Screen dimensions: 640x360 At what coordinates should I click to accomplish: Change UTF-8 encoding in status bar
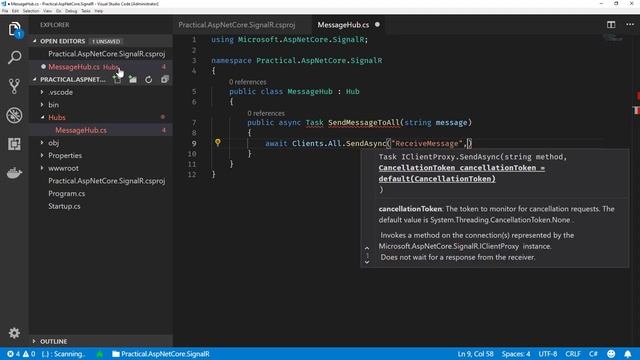[x=548, y=354]
